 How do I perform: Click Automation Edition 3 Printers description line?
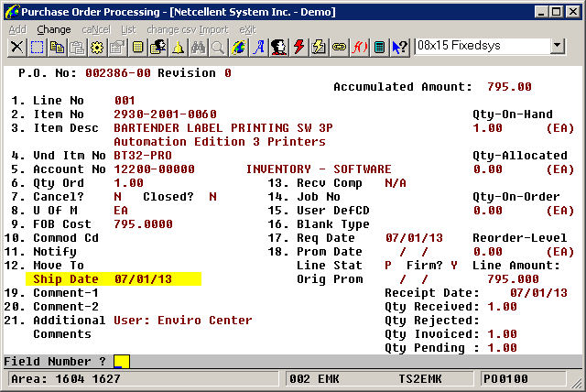tap(220, 142)
